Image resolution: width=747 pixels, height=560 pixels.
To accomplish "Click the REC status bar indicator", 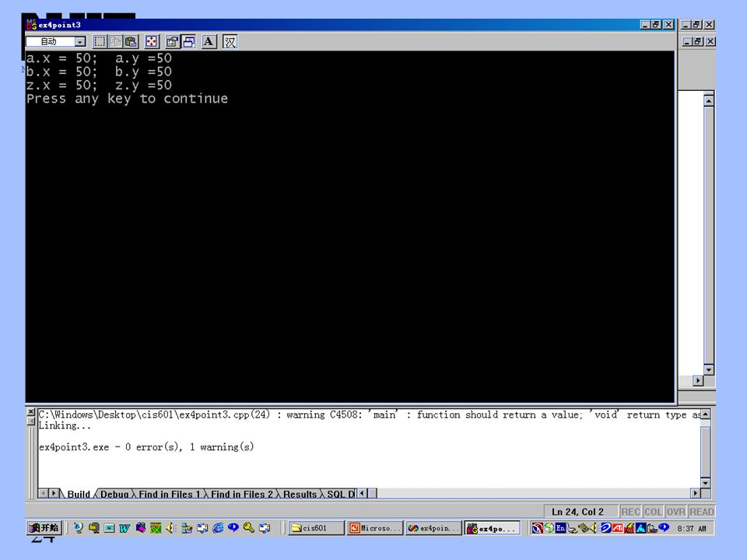I will tap(630, 512).
